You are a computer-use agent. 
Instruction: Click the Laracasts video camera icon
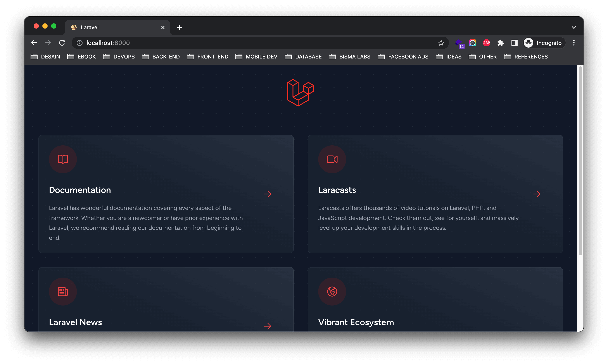[x=332, y=160]
